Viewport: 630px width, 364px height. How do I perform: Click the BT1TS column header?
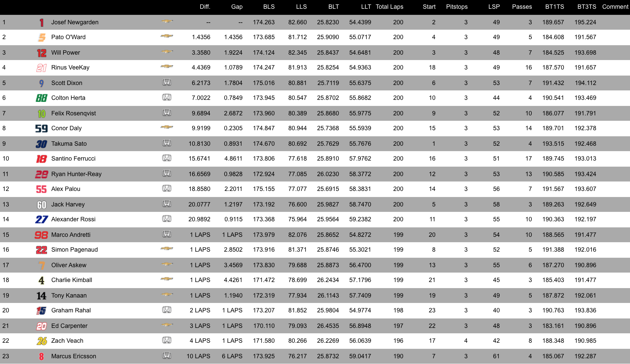point(554,7)
